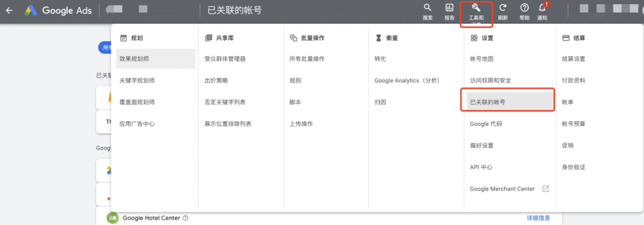
Task: Click the 批量操作 column header
Action: [x=307, y=38]
